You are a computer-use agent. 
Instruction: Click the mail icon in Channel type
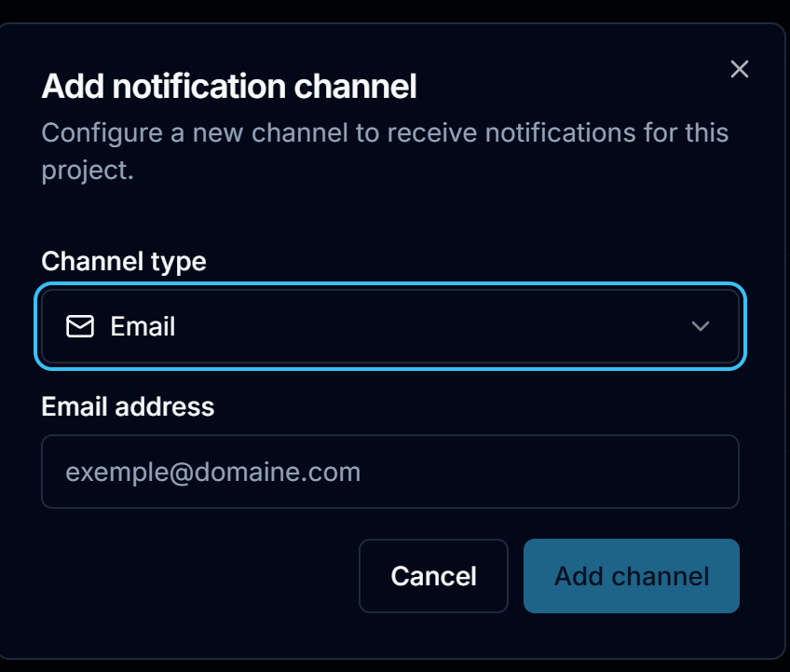pos(80,326)
